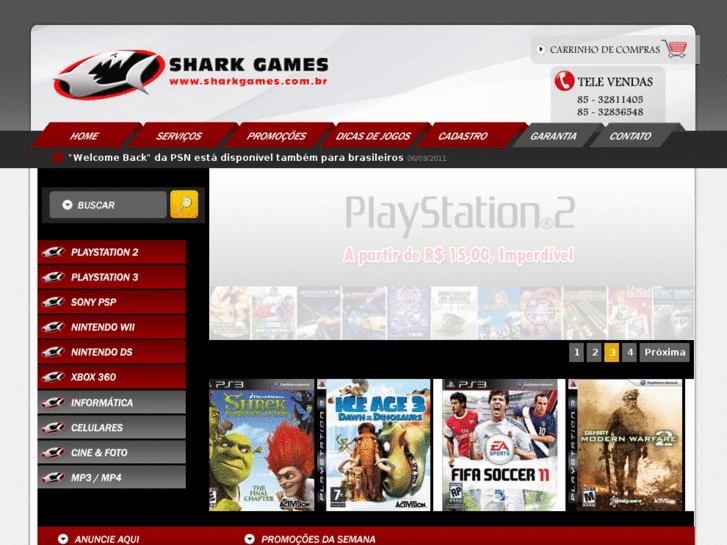The width and height of the screenshot is (727, 545).
Task: Browse the Nintendo Wii category
Action: (112, 327)
